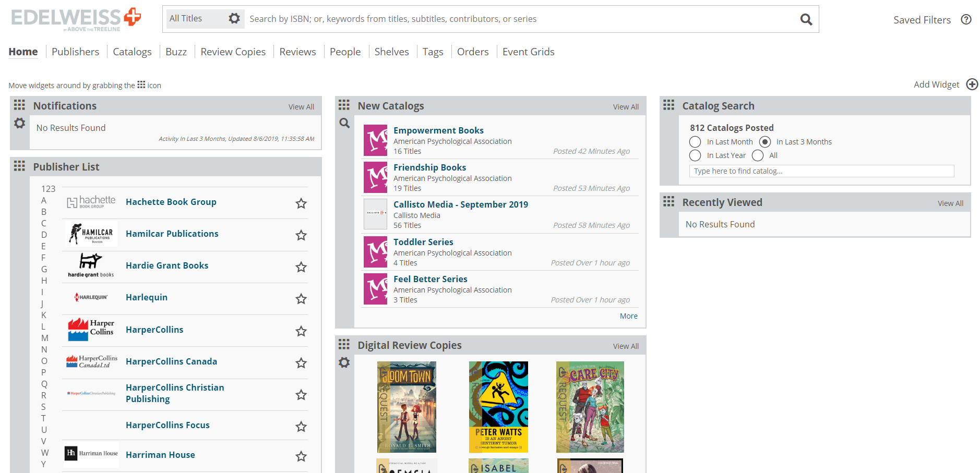Open the Peter Watts book cover

click(x=498, y=407)
